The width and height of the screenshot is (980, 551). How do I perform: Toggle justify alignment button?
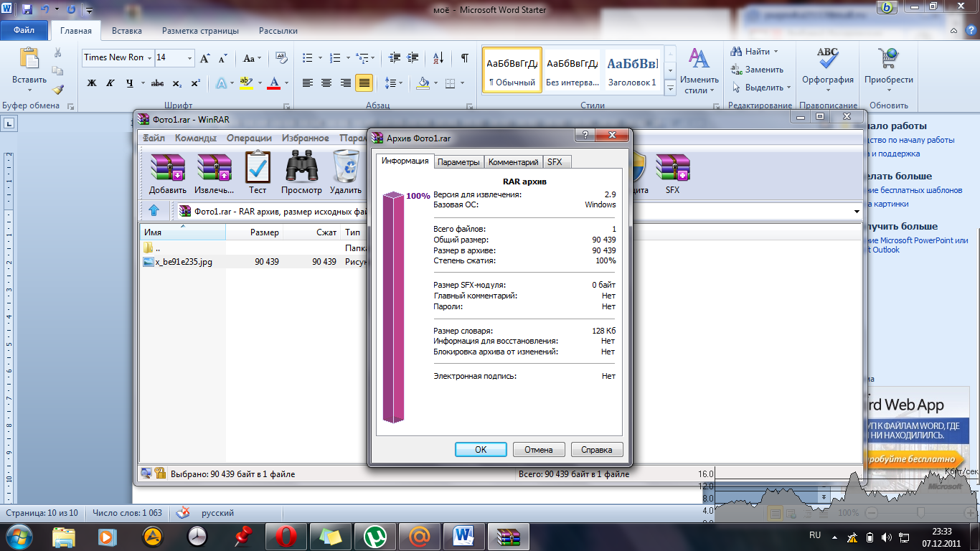pos(364,83)
